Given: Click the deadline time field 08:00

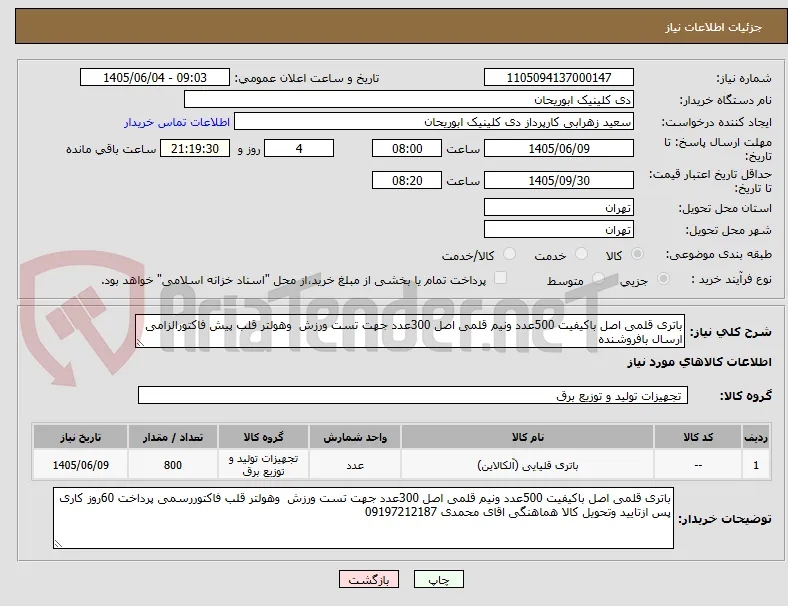Looking at the screenshot, I should (407, 148).
